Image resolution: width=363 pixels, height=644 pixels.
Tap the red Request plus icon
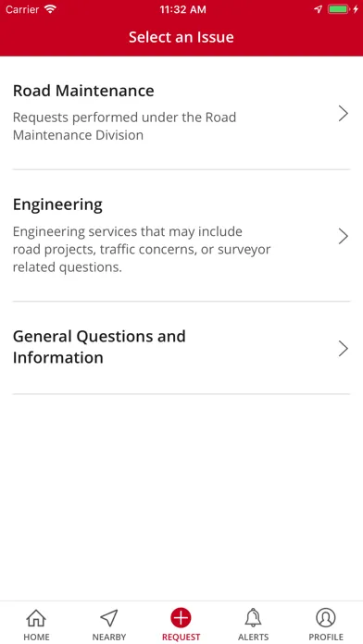pyautogui.click(x=181, y=618)
